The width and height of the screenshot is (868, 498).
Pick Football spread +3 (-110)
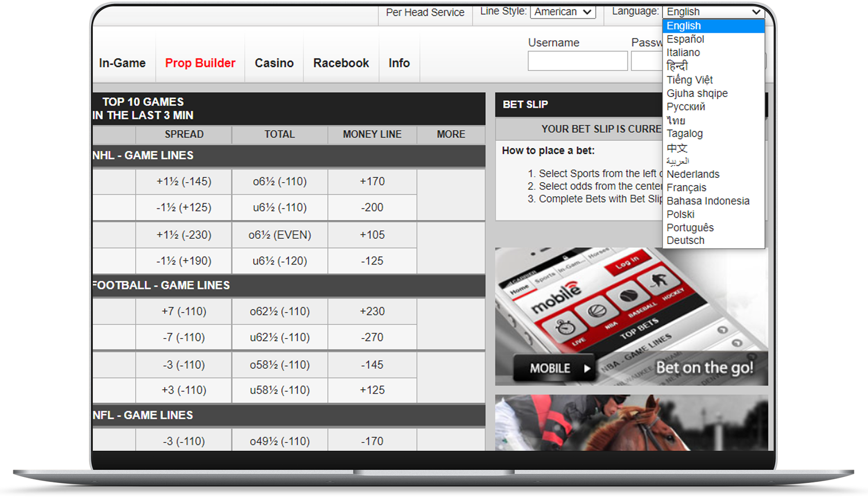click(x=184, y=390)
